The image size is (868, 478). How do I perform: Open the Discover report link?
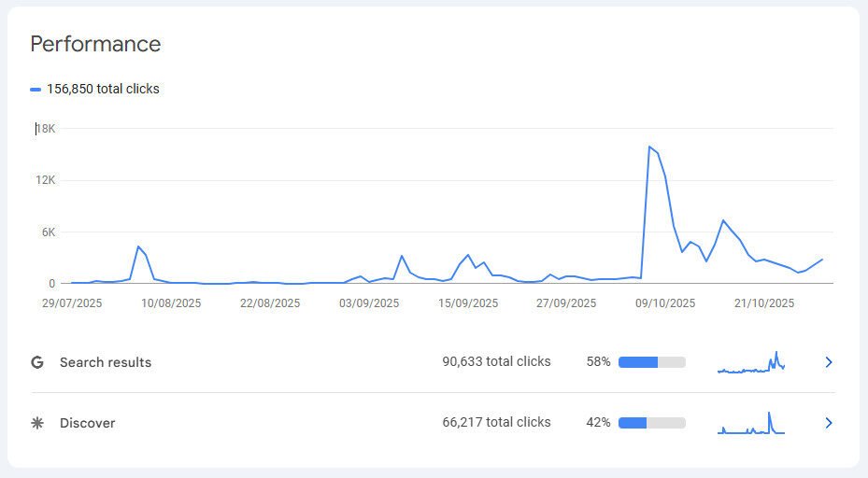[87, 423]
